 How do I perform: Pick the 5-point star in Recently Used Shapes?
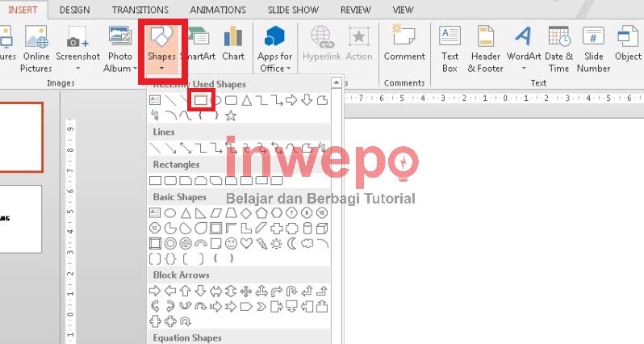[x=231, y=115]
